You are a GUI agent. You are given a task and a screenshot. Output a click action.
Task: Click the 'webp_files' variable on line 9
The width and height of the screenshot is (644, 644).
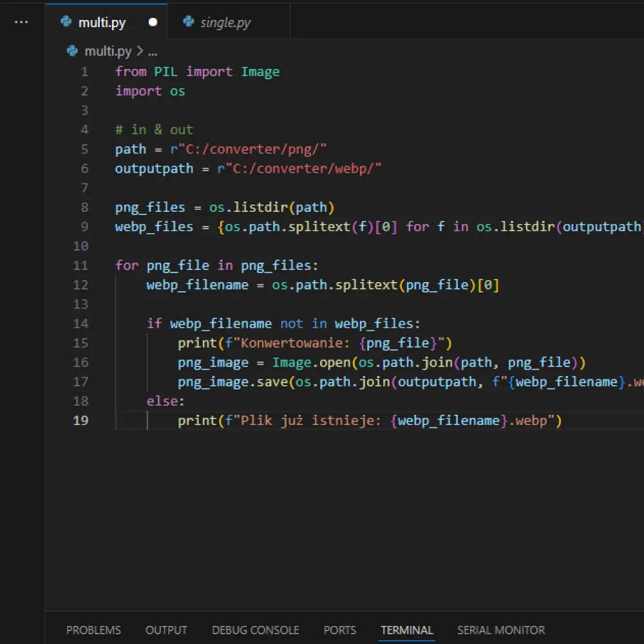154,227
